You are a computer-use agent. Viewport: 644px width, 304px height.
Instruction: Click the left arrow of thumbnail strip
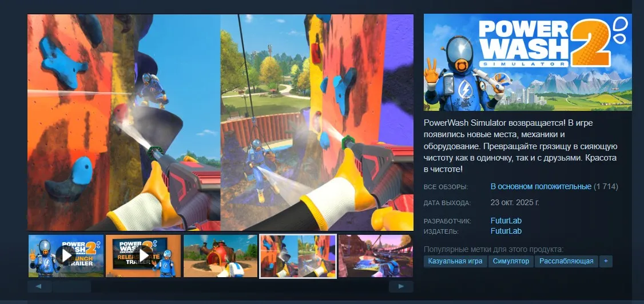click(x=39, y=286)
